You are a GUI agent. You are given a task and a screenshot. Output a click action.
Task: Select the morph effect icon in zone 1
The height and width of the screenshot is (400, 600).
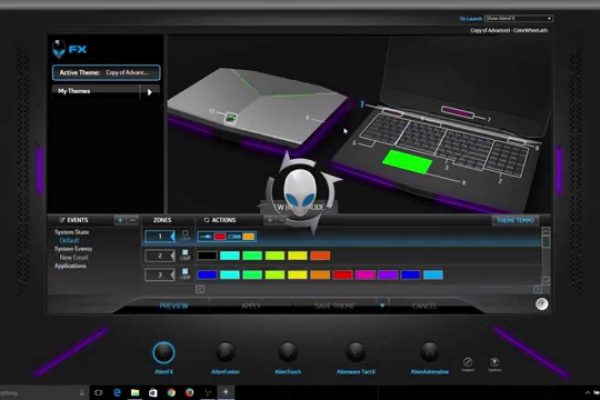pyautogui.click(x=234, y=237)
